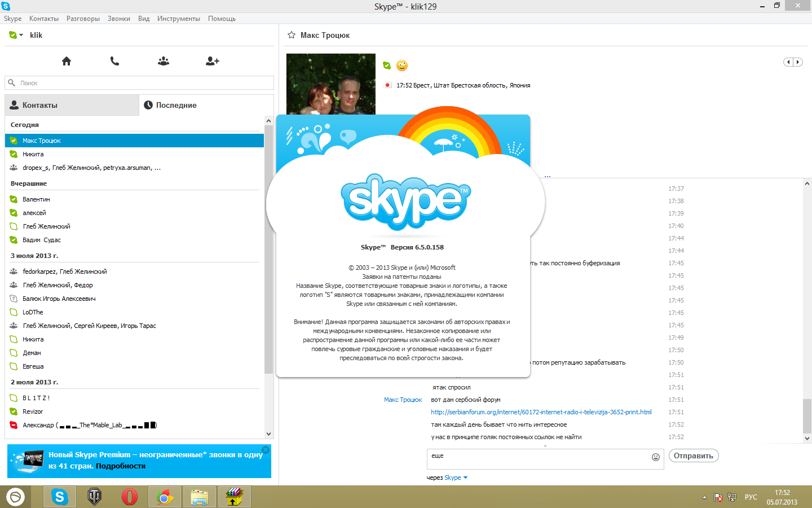
Task: Click the Поиск search field
Action: click(139, 83)
